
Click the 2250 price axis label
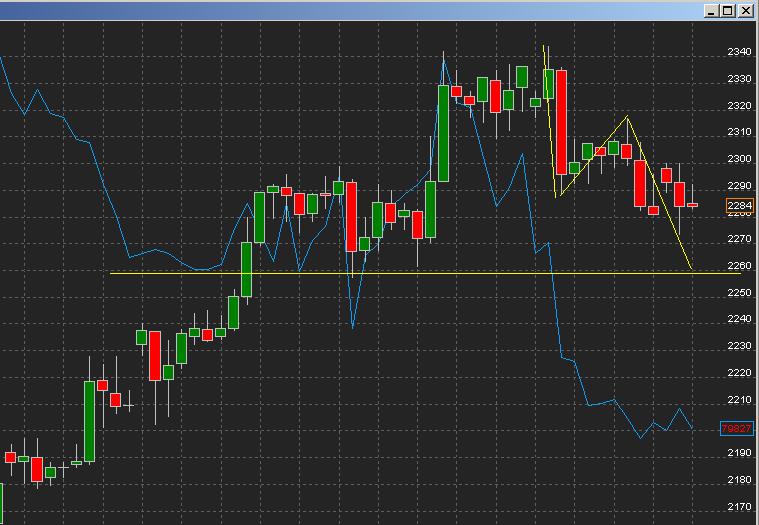[739, 292]
